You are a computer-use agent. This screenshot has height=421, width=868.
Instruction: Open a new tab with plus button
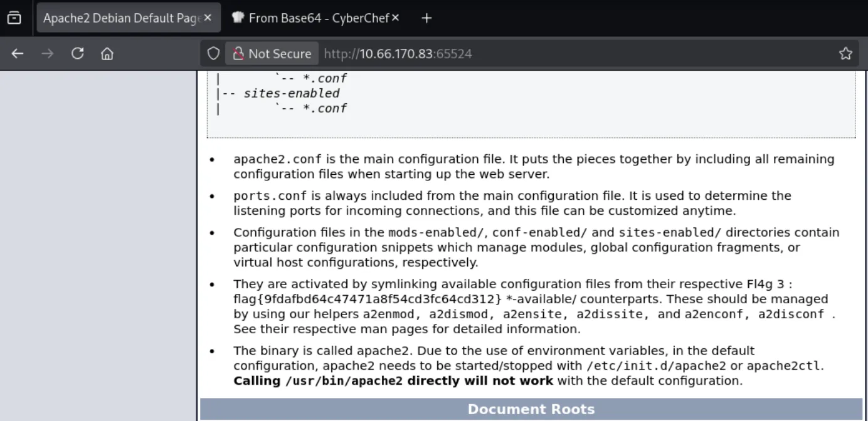tap(426, 18)
